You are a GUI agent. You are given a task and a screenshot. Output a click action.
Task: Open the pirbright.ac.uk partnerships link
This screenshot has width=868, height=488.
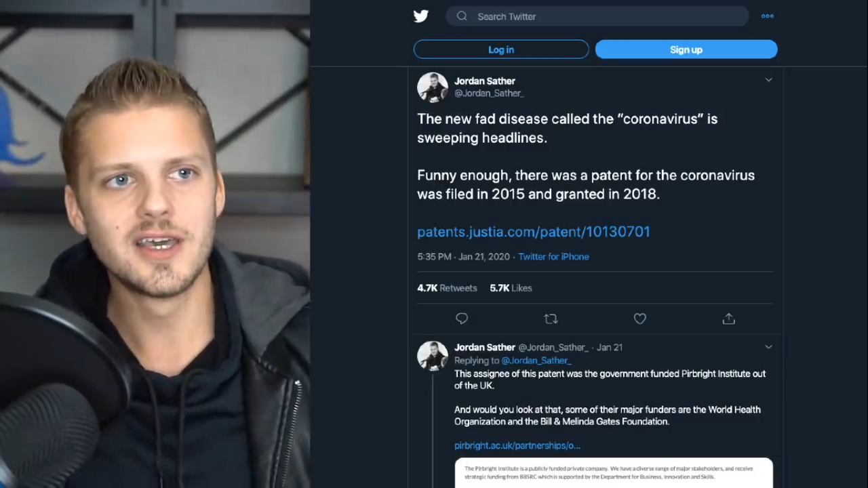pos(517,445)
